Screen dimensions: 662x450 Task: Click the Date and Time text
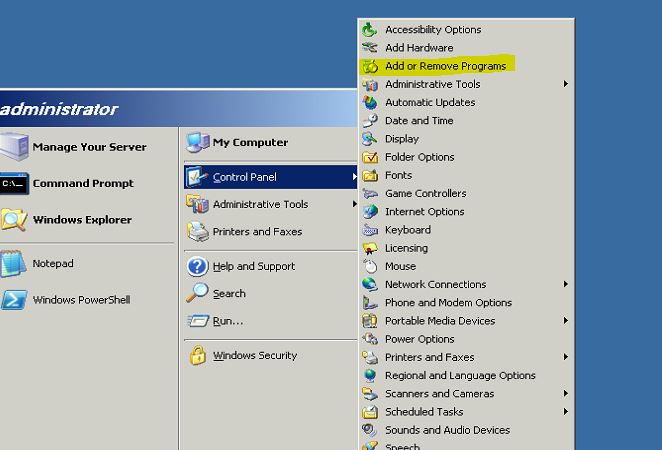coord(419,120)
